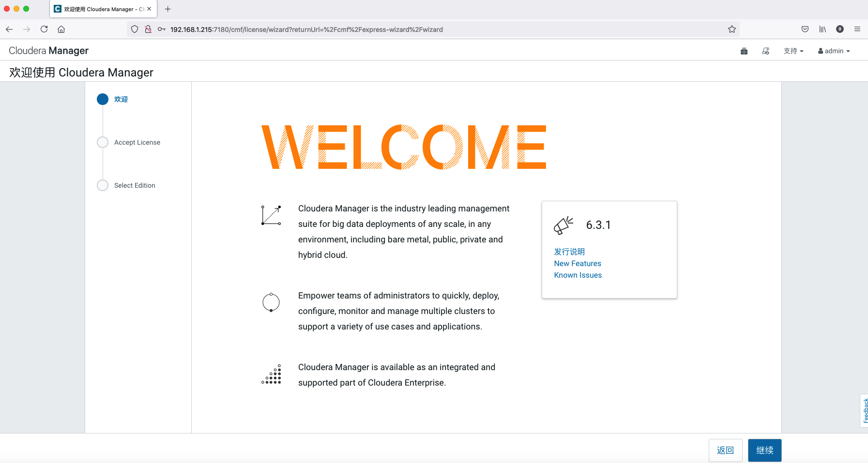Open the 支持 support dropdown
This screenshot has height=463, width=868.
point(793,51)
